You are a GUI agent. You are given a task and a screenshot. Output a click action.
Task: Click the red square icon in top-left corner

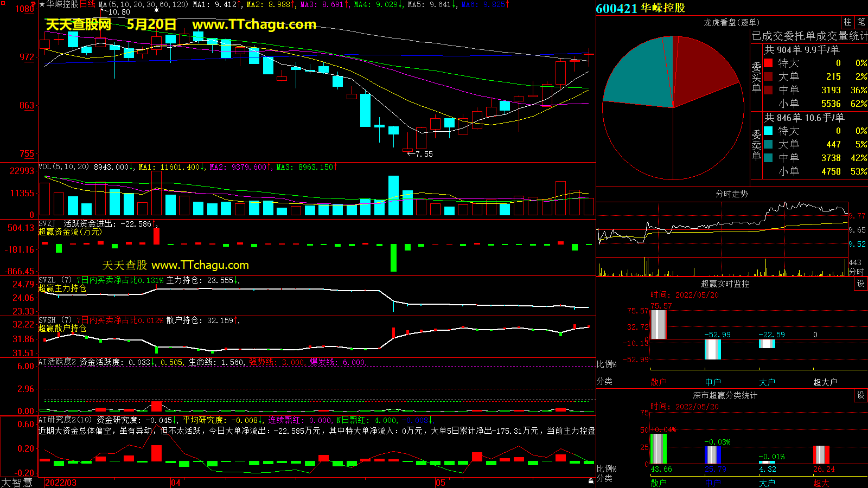tap(3, 3)
